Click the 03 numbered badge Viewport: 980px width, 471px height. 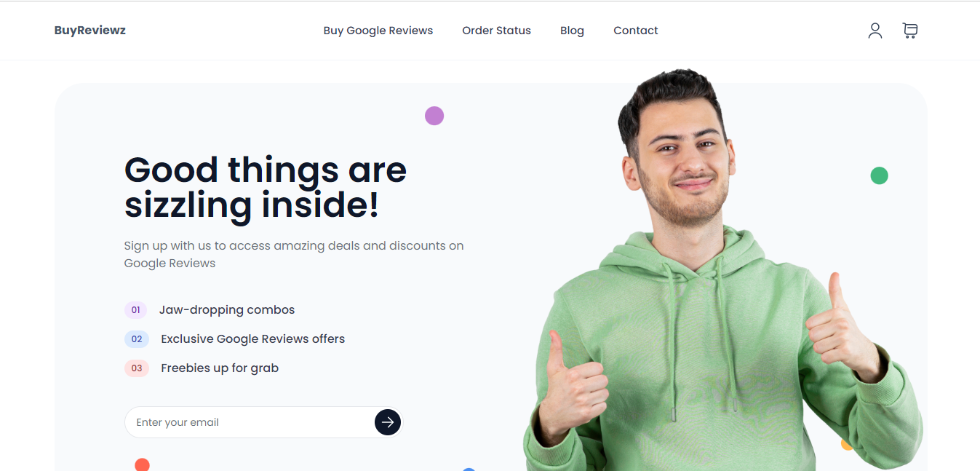[x=137, y=368]
